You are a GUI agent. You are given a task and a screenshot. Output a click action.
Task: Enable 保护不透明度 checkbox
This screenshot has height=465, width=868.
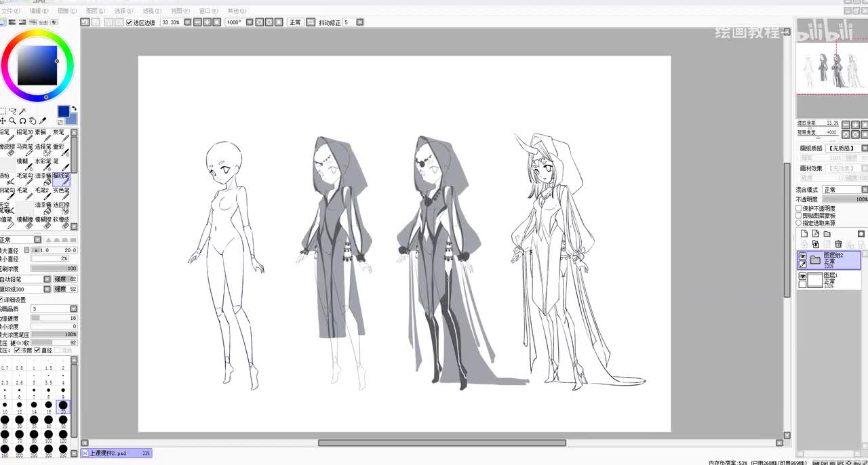coord(798,209)
